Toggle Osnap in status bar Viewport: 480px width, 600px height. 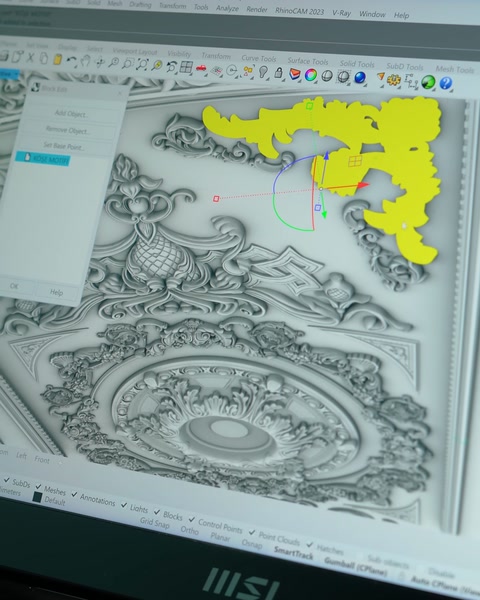[252, 544]
